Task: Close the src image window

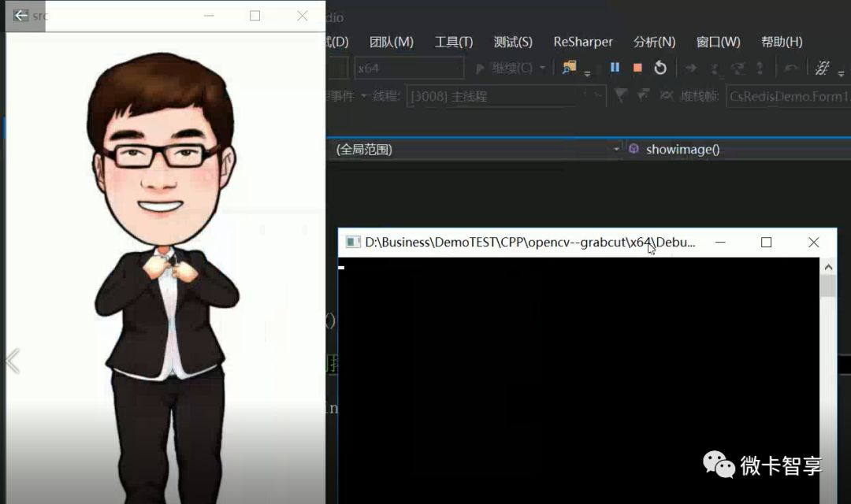Action: pyautogui.click(x=303, y=16)
